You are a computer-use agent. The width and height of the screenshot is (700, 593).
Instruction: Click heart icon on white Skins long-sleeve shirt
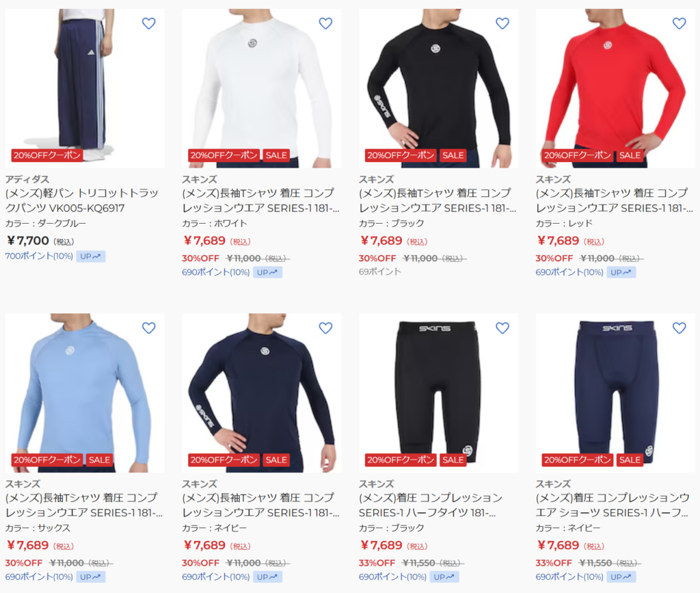325,23
